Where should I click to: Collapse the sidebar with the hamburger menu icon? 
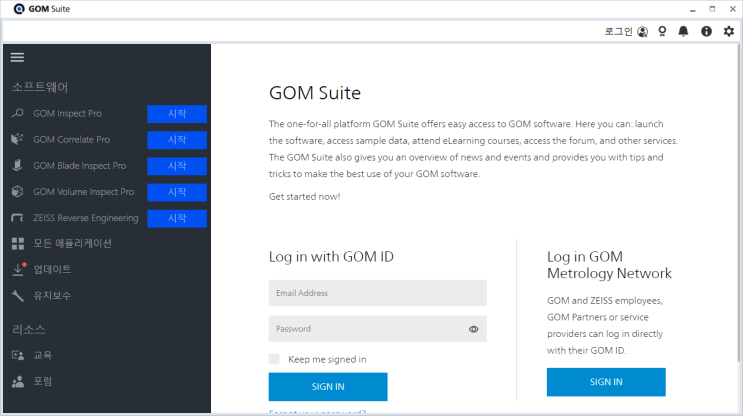[18, 57]
